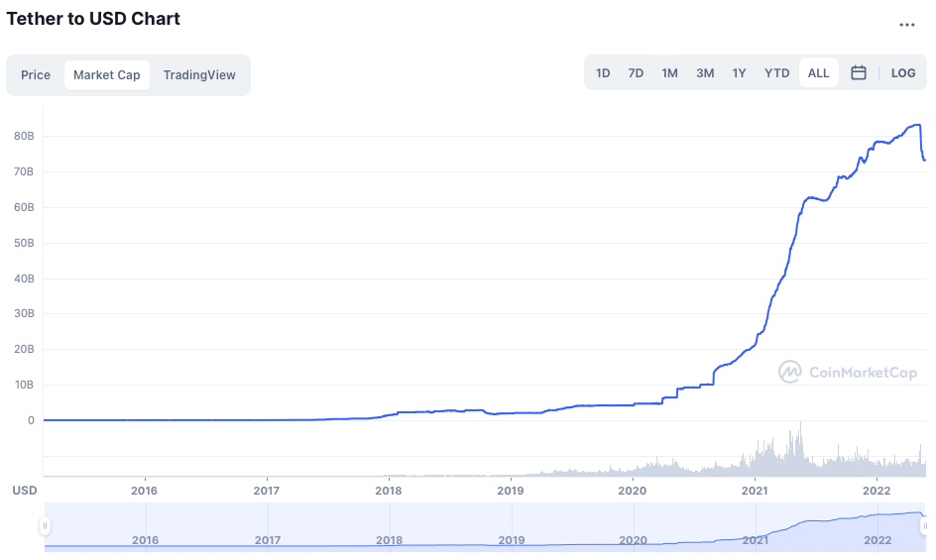Choose the 3M time range
Viewport: 936px width, 560px height.
click(705, 72)
